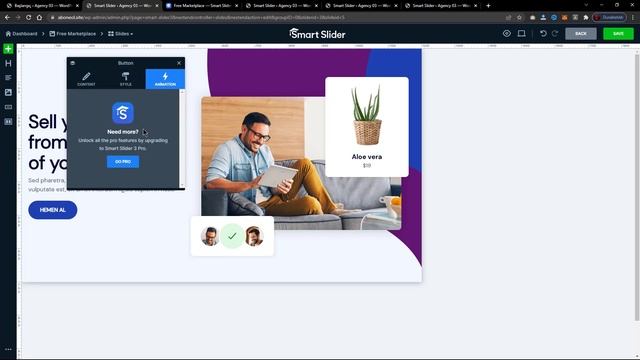The height and width of the screenshot is (360, 640).
Task: Switch to the Style tab in Button panel
Action: point(126,79)
